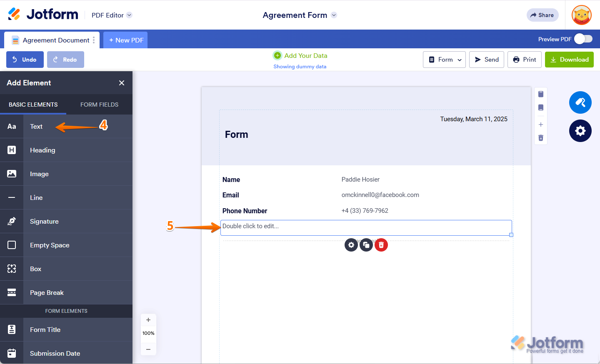Switch to the Form Fields tab
Viewport: 600px width, 364px height.
click(99, 105)
